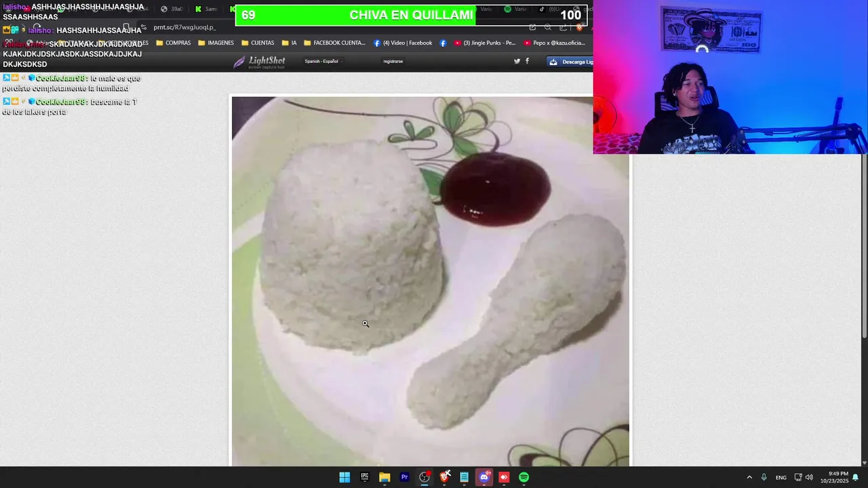This screenshot has width=868, height=488.
Task: Open IA bookmark folder
Action: 290,43
